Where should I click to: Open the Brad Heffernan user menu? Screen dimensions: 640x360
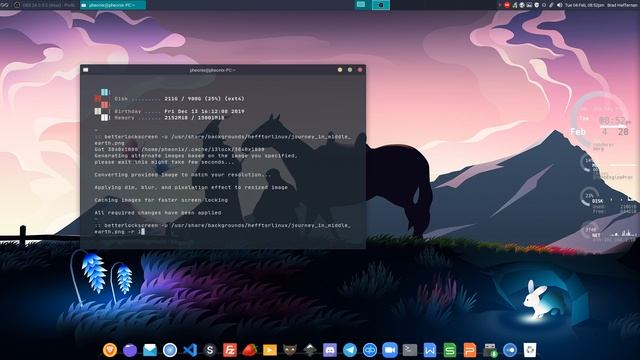point(622,5)
